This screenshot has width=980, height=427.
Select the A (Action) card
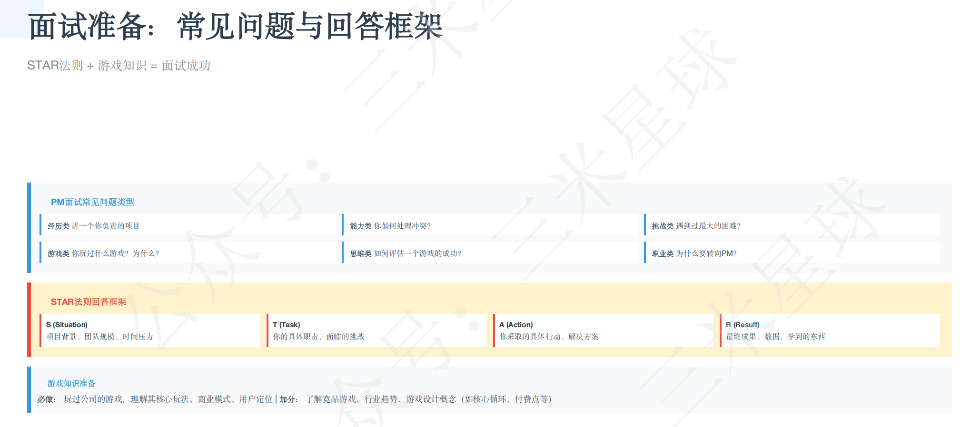click(603, 330)
